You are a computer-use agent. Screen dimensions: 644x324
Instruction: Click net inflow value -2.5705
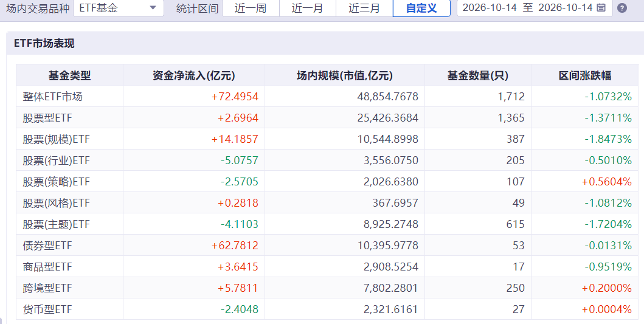click(240, 182)
